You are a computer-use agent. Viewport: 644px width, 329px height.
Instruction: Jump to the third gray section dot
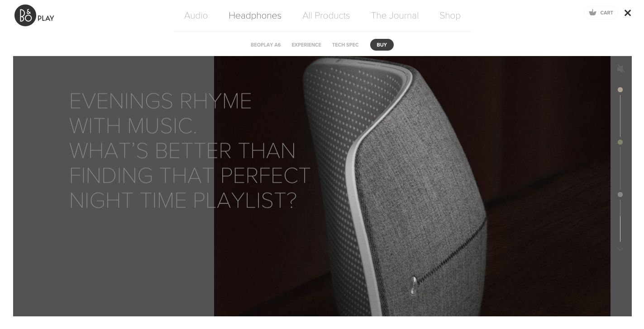point(620,195)
